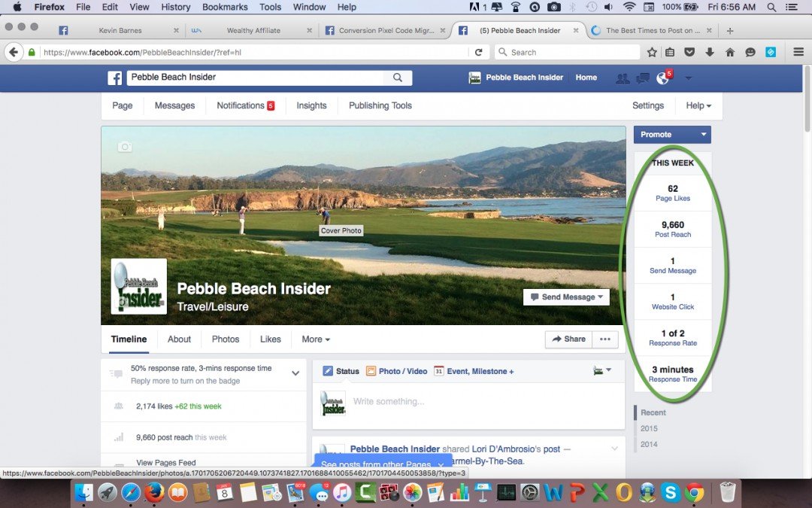Select the About timeline tab
Viewport: 812px width, 508px height.
point(179,339)
